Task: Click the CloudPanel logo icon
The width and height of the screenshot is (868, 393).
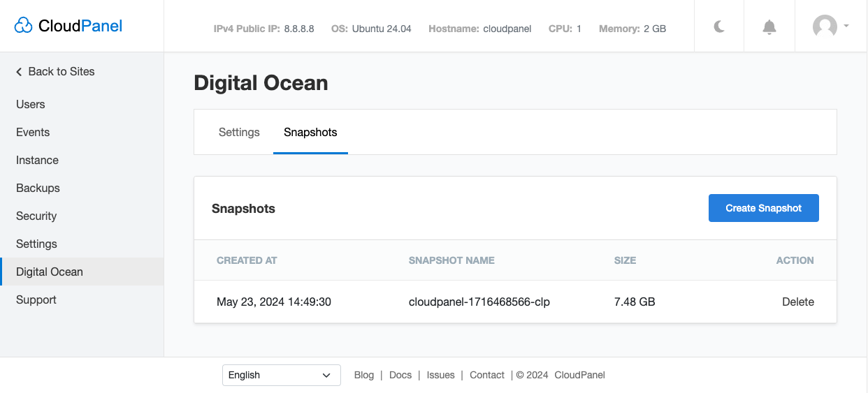Action: pyautogui.click(x=24, y=26)
